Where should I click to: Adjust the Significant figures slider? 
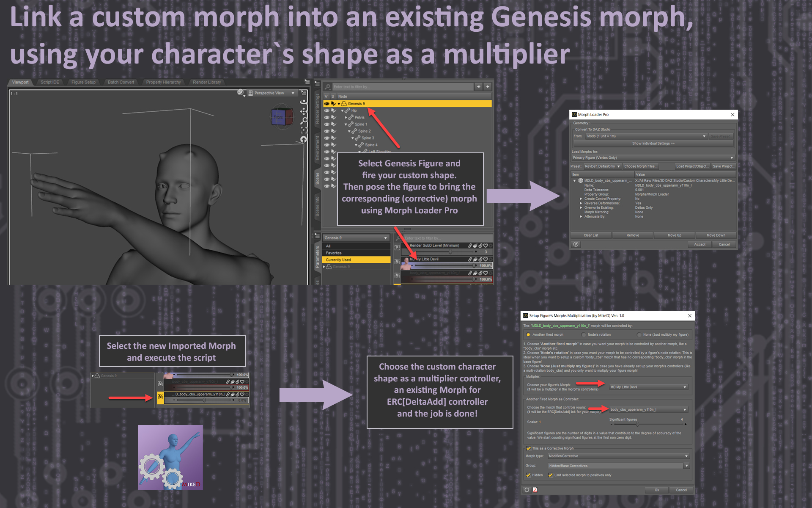[638, 424]
